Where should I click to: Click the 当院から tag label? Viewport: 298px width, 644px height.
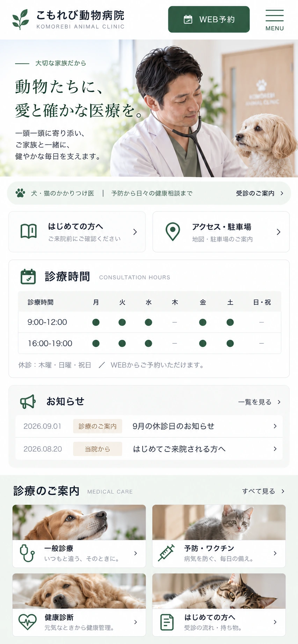[97, 449]
